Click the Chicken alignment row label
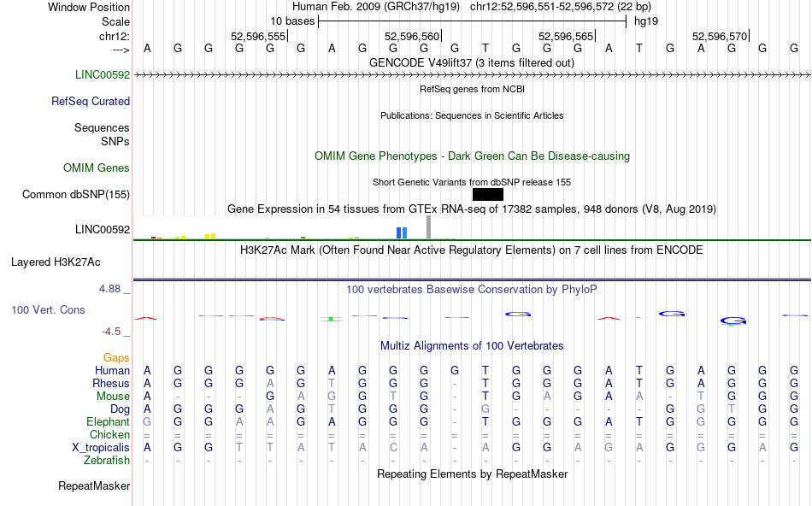This screenshot has height=506, width=812. tap(109, 434)
